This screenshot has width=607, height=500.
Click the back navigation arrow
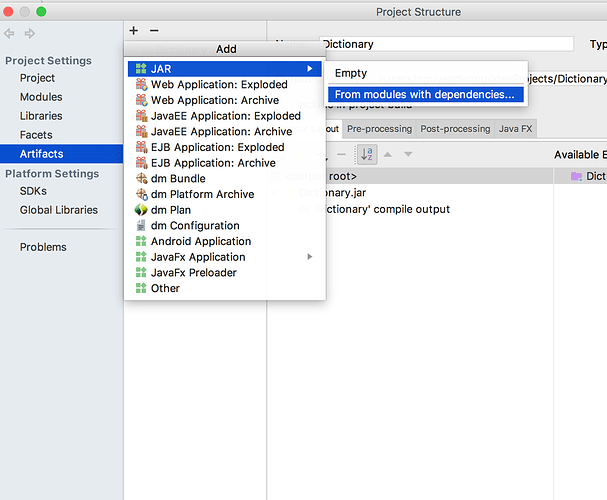11,34
